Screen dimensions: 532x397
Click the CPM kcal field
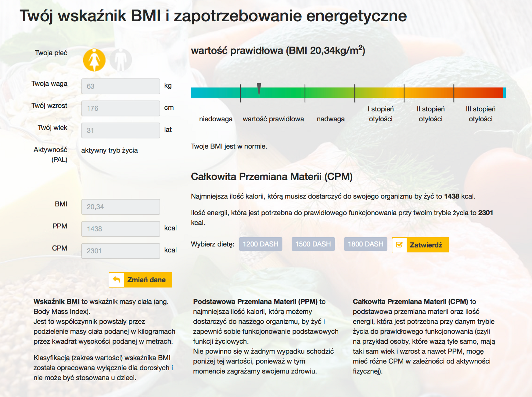click(120, 251)
